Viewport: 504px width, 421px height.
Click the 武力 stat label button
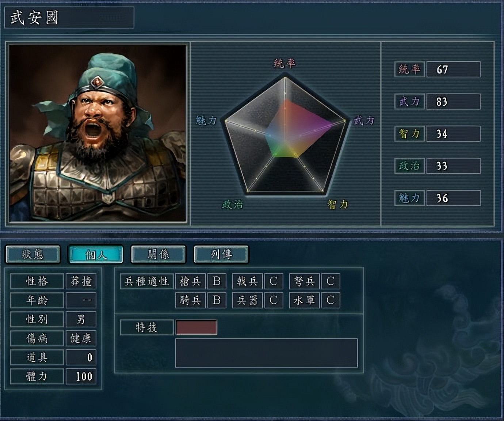point(409,101)
